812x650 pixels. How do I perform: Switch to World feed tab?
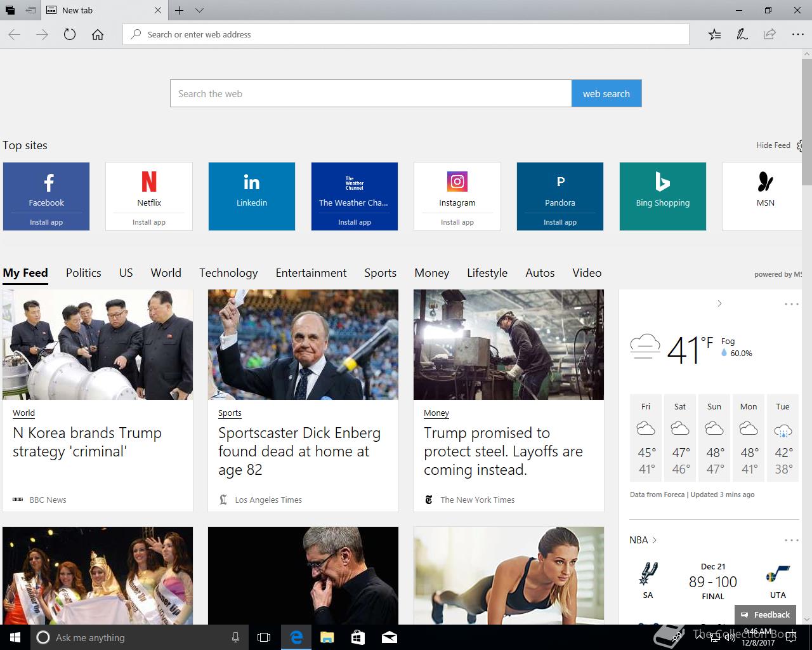[x=166, y=273]
